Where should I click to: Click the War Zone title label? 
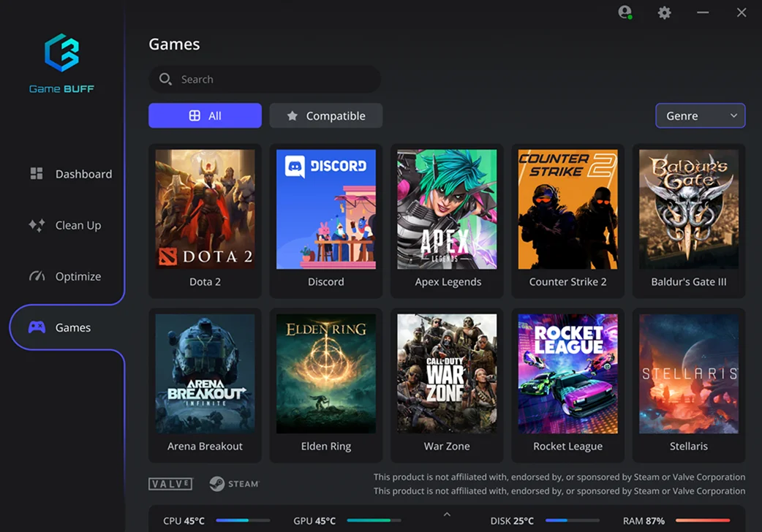(x=447, y=446)
